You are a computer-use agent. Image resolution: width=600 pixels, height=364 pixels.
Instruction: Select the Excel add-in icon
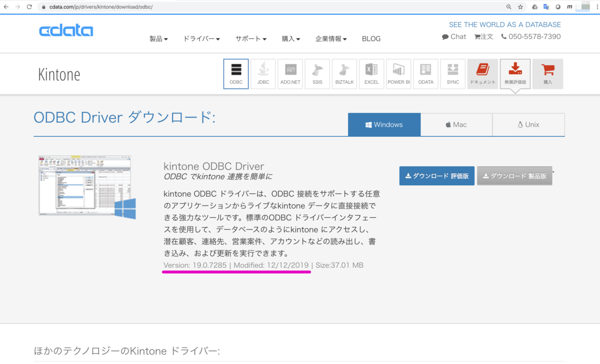[x=371, y=74]
